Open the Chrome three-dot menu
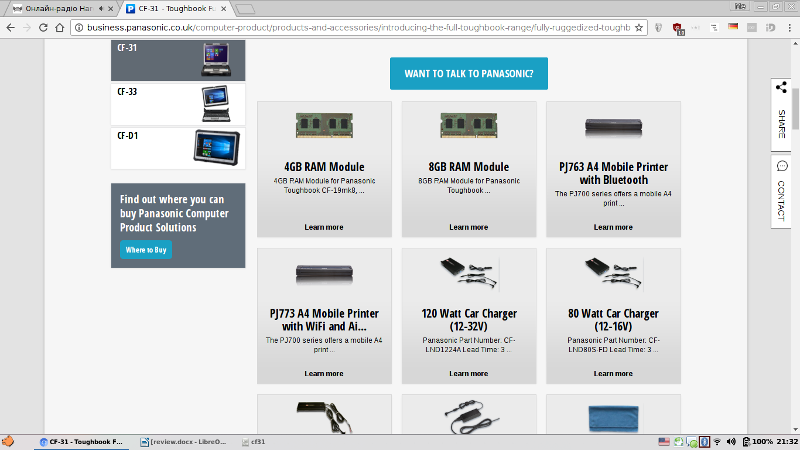800x450 pixels. click(x=789, y=28)
